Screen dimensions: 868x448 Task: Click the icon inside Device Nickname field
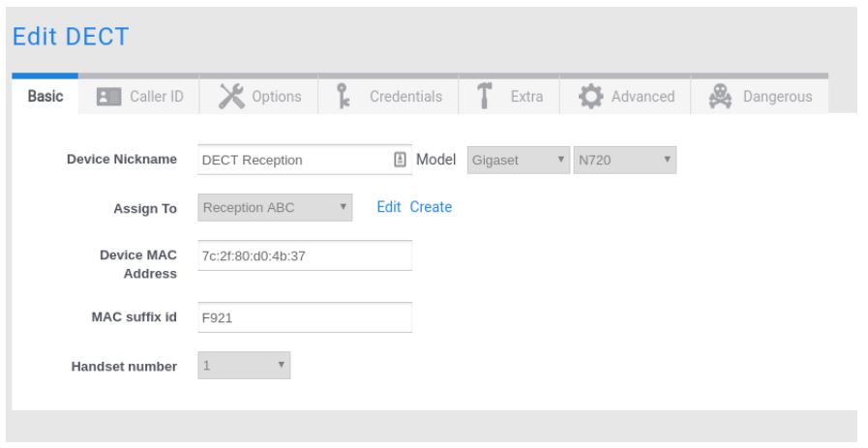point(399,161)
